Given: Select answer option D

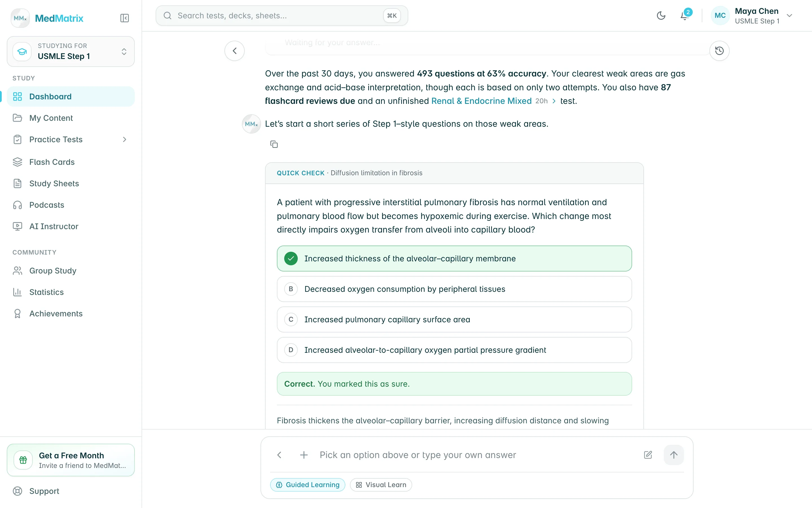Looking at the screenshot, I should (454, 350).
